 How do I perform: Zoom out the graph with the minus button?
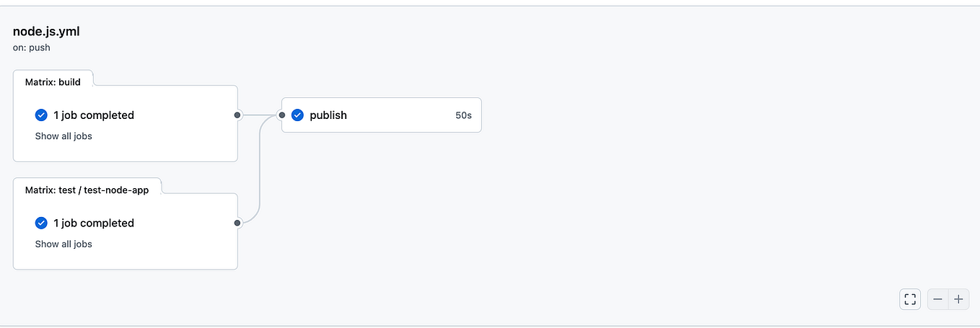click(937, 299)
